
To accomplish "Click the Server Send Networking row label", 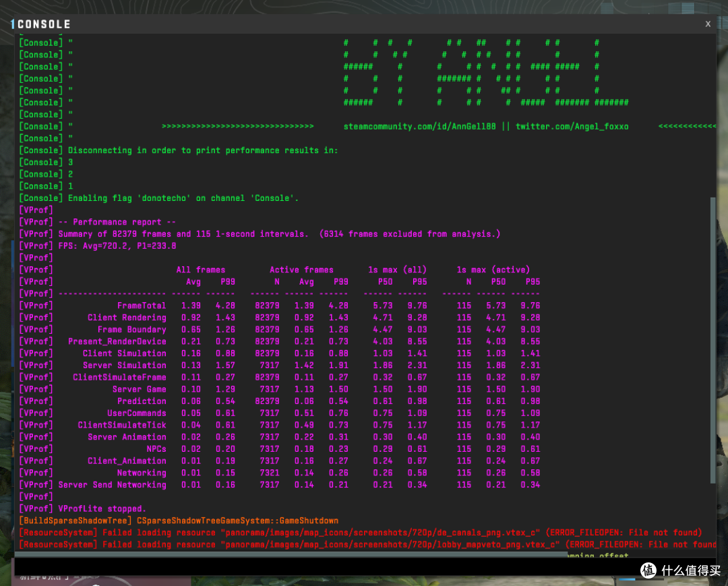I will coord(113,485).
